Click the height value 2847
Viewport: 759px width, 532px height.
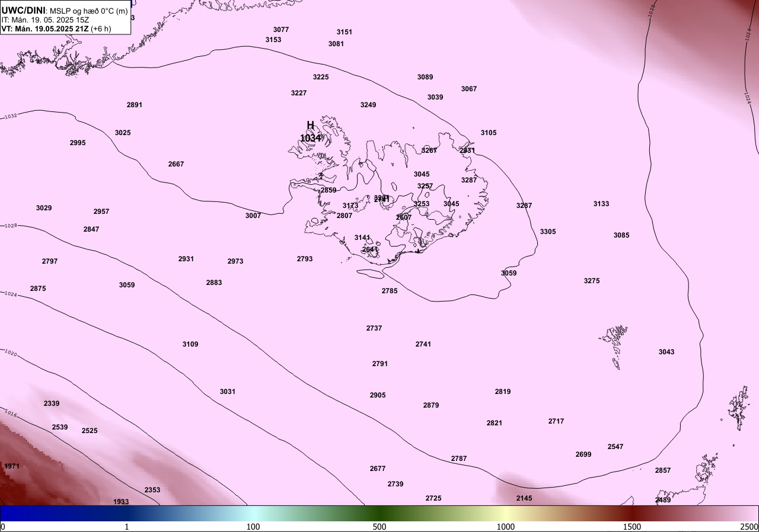(91, 229)
